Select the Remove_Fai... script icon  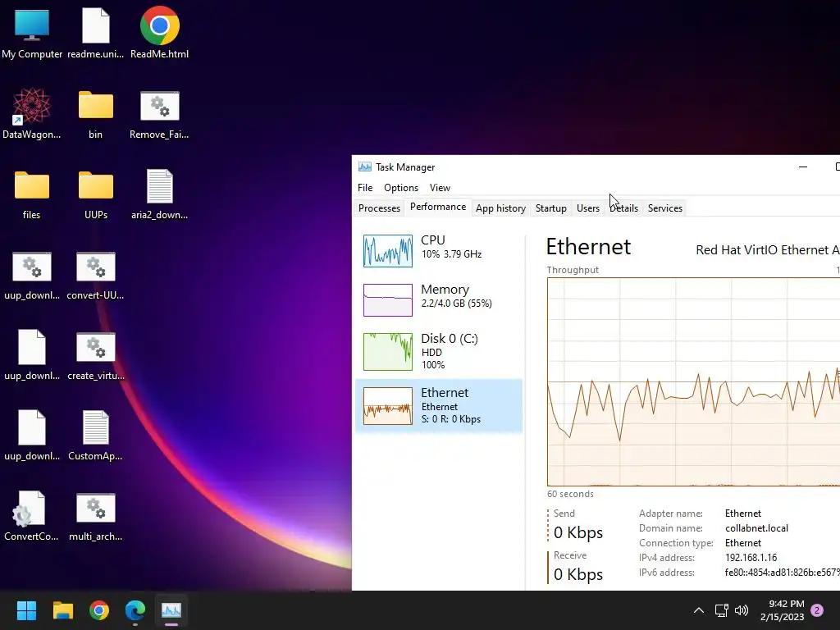159,114
